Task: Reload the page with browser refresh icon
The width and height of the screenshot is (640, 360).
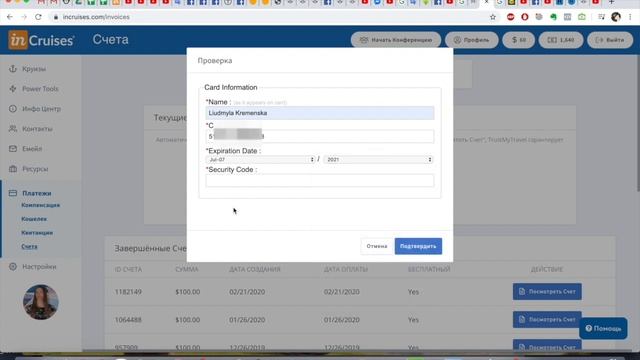Action: (x=38, y=17)
